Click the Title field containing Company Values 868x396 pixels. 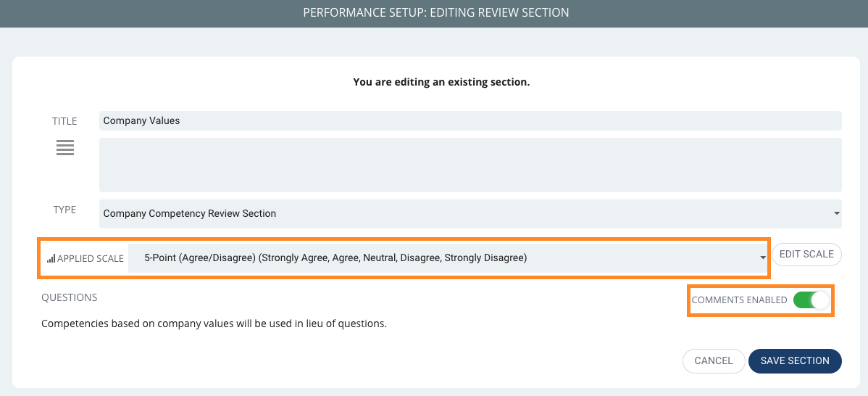point(470,120)
